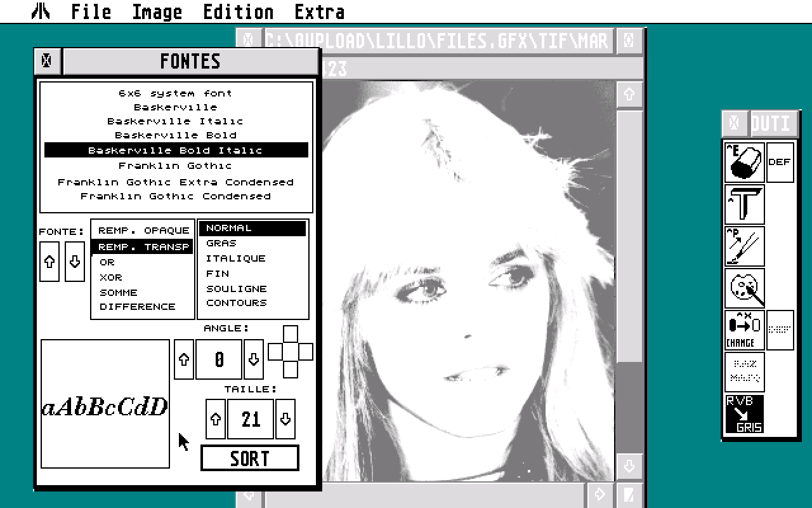Increase TAILLE with up arrow

(x=215, y=418)
